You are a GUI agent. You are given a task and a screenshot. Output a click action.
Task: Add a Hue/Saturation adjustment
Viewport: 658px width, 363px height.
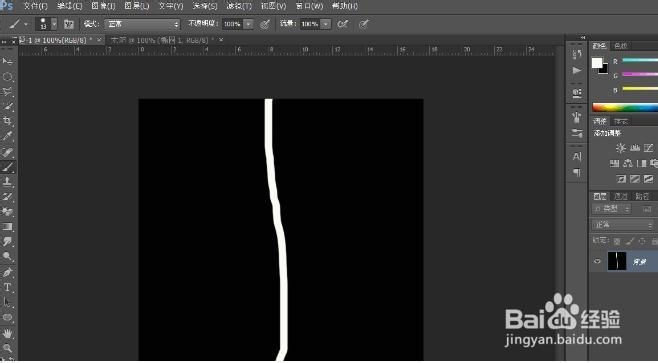pos(614,163)
